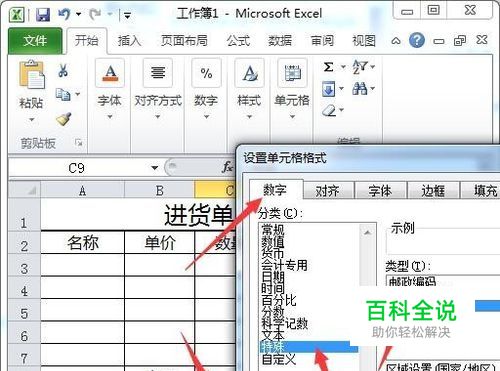Open the 审阅 ribbon tab
The height and width of the screenshot is (371, 500).
322,41
